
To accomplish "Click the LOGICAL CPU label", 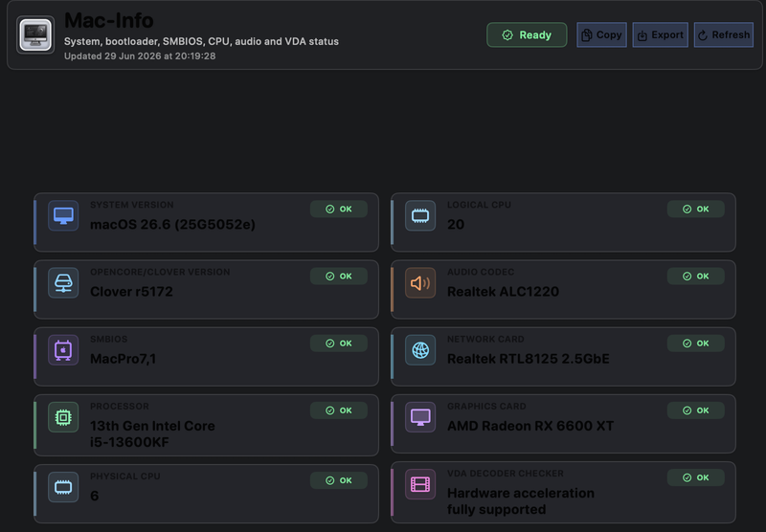I will tap(479, 205).
